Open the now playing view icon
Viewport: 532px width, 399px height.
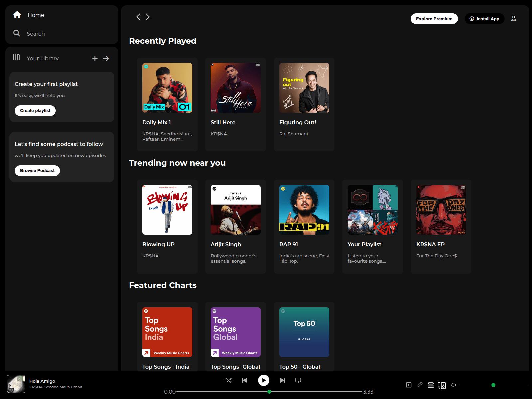(409, 385)
